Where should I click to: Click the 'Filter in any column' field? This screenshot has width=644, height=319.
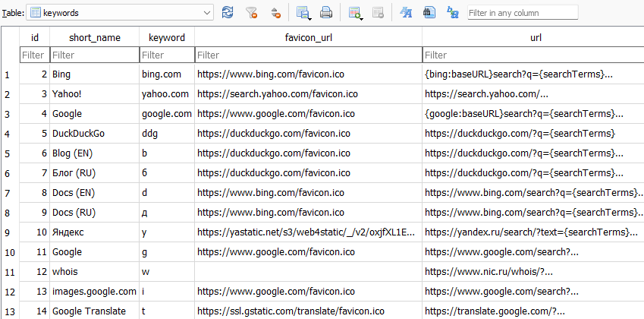523,13
